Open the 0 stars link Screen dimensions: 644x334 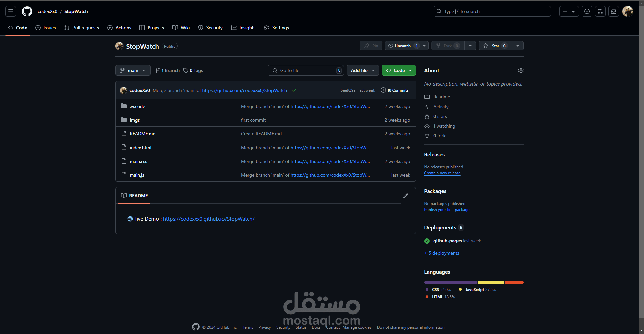click(x=436, y=116)
